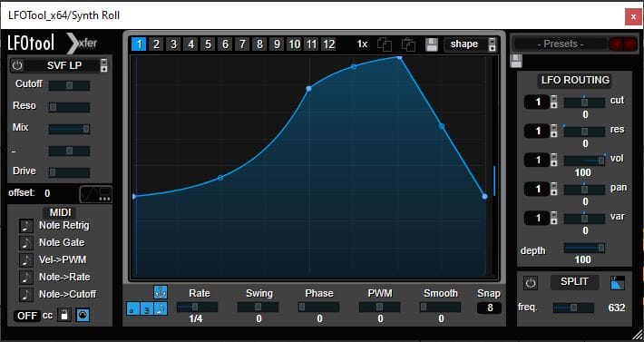This screenshot has width=644, height=342.
Task: Go to the next preset red arrow
Action: [629, 44]
